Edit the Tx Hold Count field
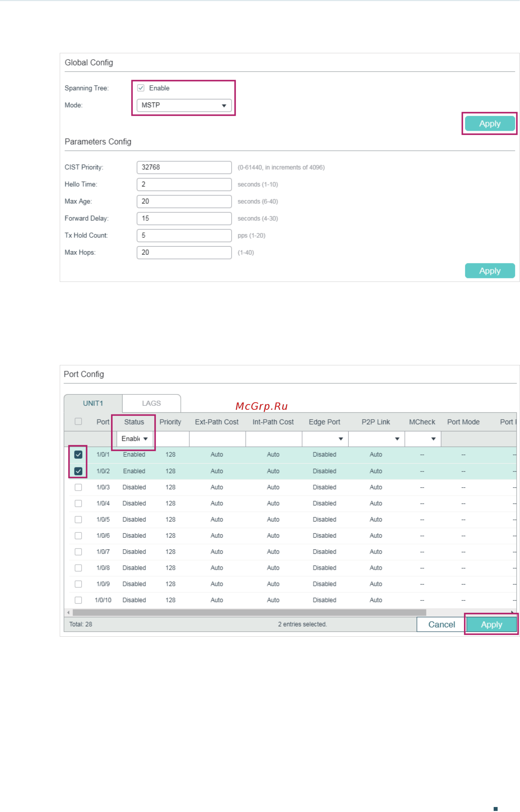The width and height of the screenshot is (520, 812). (x=184, y=236)
